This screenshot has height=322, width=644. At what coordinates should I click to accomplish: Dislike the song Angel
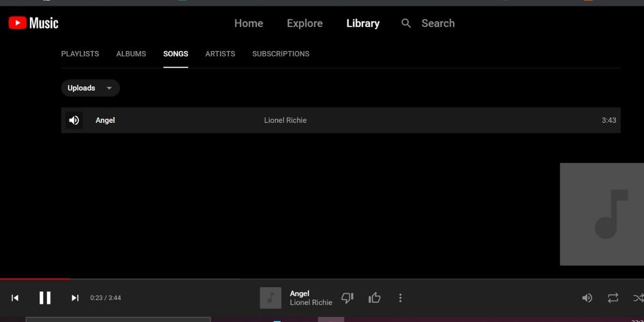pyautogui.click(x=347, y=298)
